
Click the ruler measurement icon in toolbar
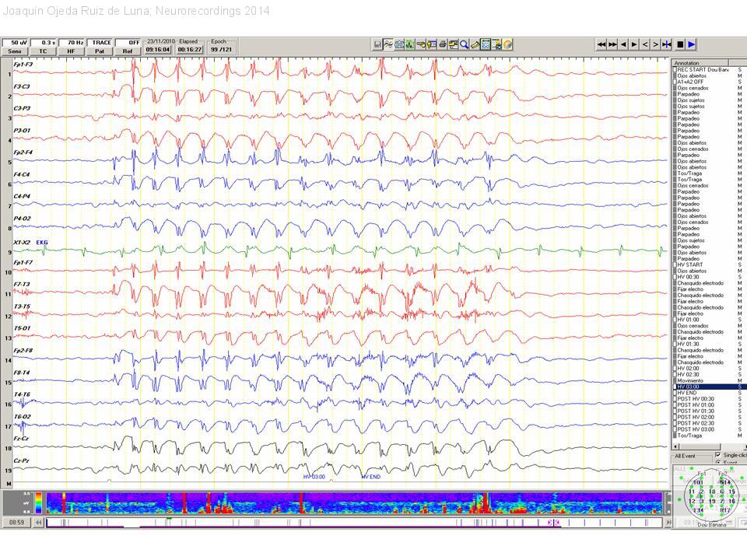[x=475, y=45]
